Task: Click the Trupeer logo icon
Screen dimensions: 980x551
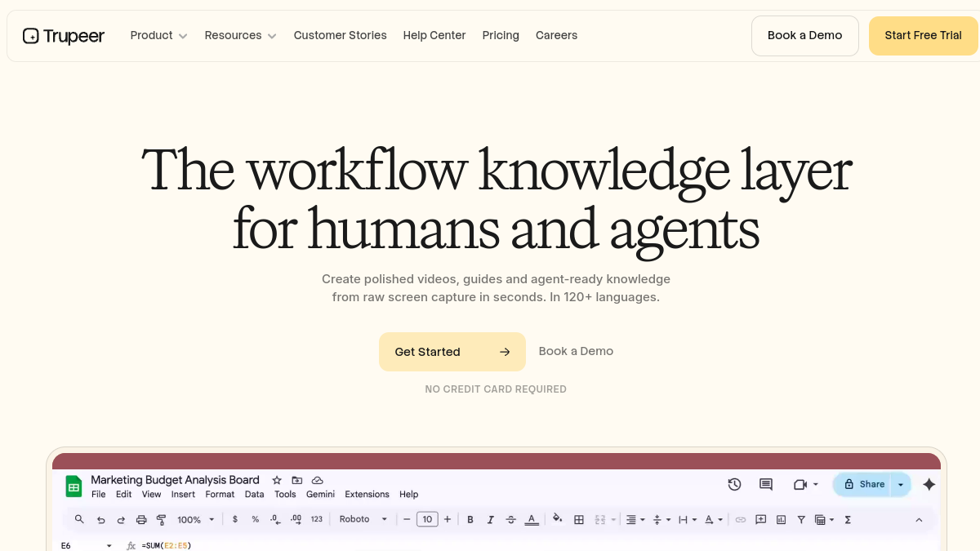Action: [x=31, y=36]
